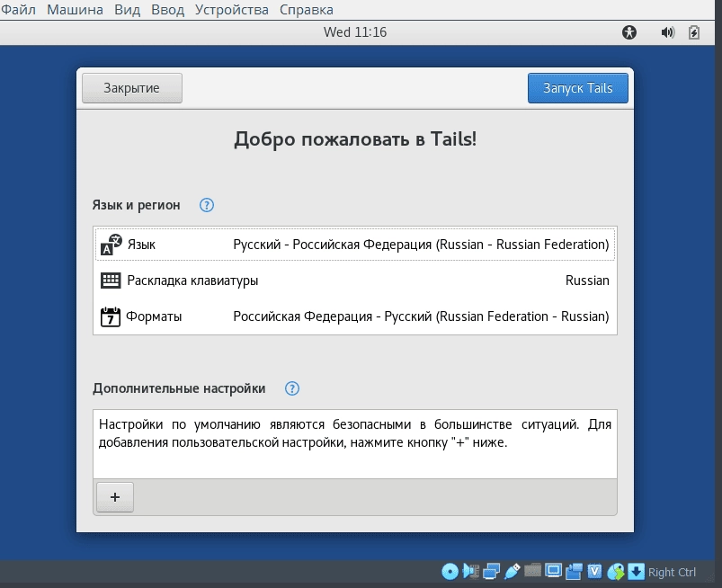
Task: Open the Wed 11:16 clock menu
Action: [x=355, y=32]
